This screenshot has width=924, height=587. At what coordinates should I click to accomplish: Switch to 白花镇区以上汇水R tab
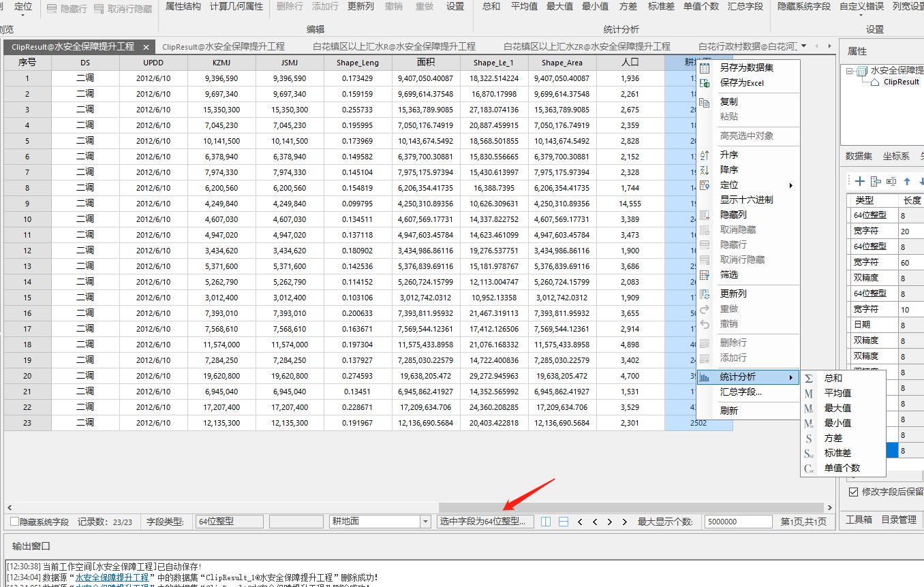point(394,46)
